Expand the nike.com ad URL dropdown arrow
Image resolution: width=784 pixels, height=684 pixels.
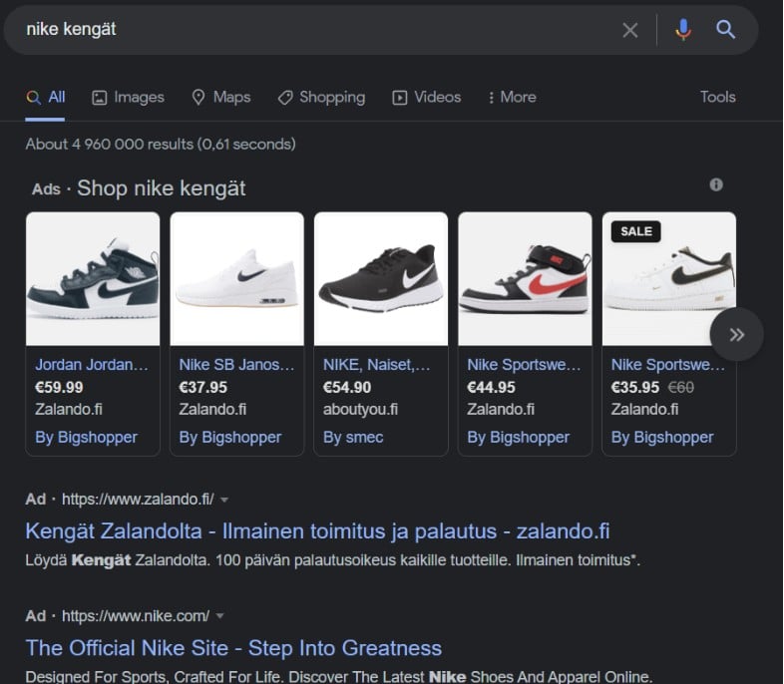tap(219, 616)
